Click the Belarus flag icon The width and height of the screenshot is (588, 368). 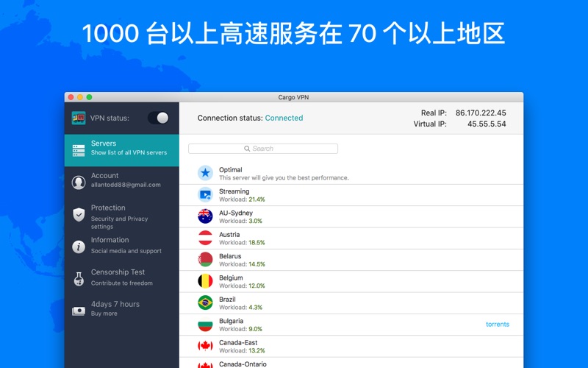tap(205, 260)
